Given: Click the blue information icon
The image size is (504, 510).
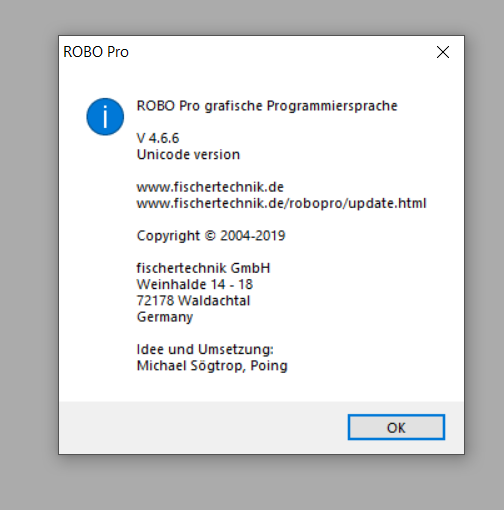Looking at the screenshot, I should [x=105, y=117].
